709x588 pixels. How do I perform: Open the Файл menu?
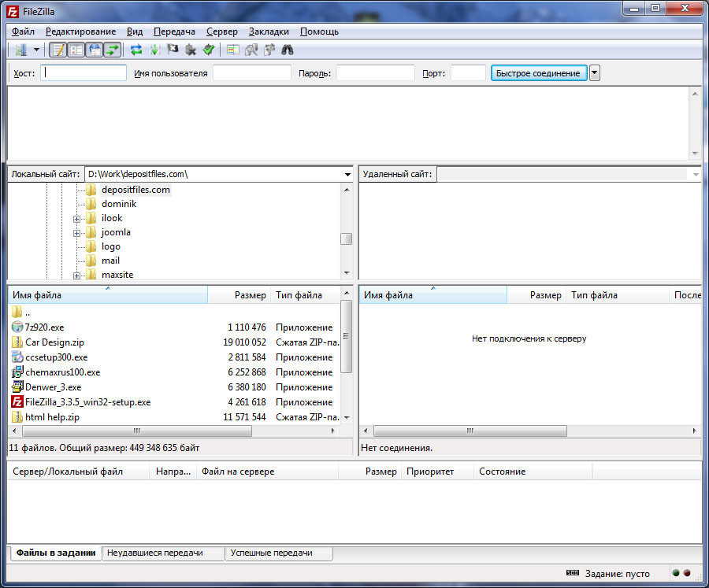[x=23, y=31]
